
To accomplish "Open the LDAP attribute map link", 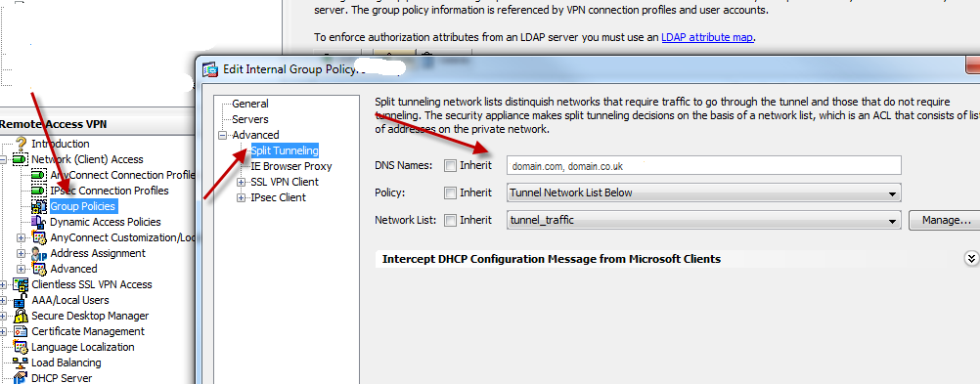I will (x=707, y=37).
